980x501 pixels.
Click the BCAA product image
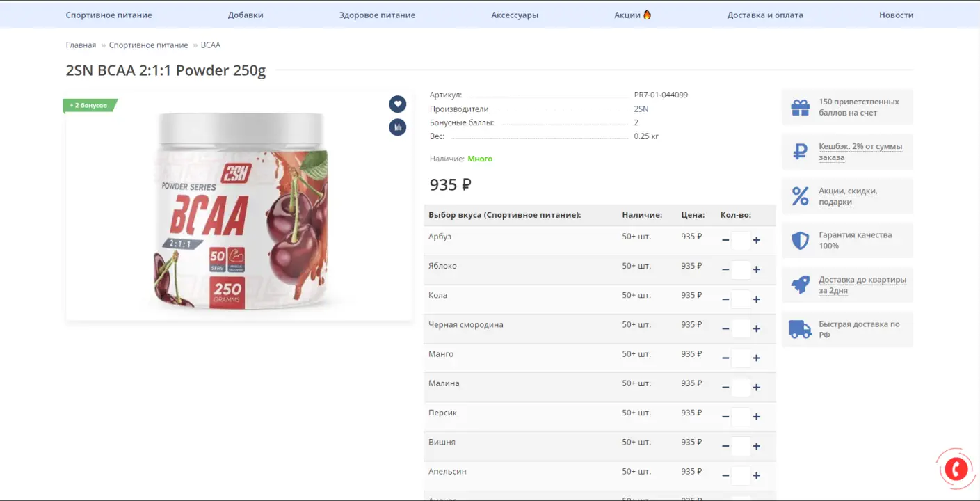(x=239, y=209)
